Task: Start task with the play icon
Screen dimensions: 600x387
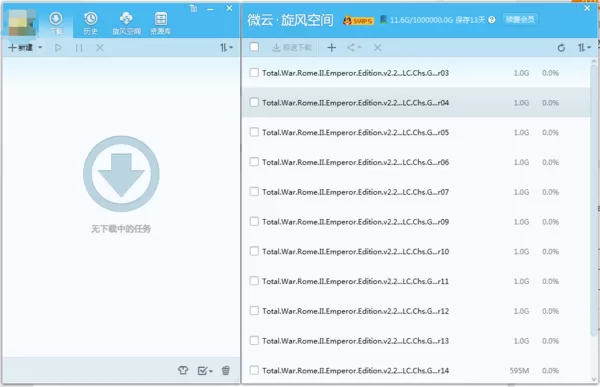Action: pyautogui.click(x=58, y=48)
